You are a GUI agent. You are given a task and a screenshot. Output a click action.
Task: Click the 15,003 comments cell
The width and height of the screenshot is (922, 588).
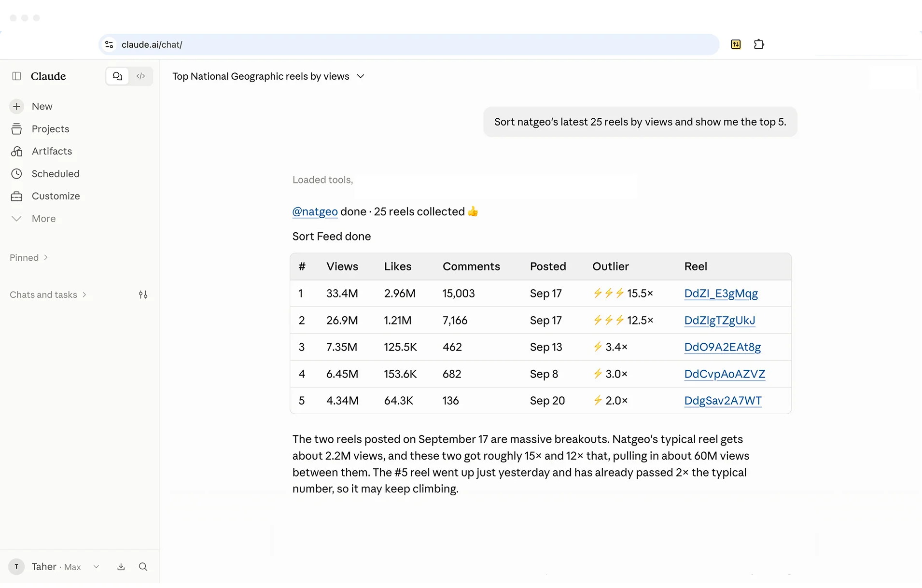[x=459, y=294]
